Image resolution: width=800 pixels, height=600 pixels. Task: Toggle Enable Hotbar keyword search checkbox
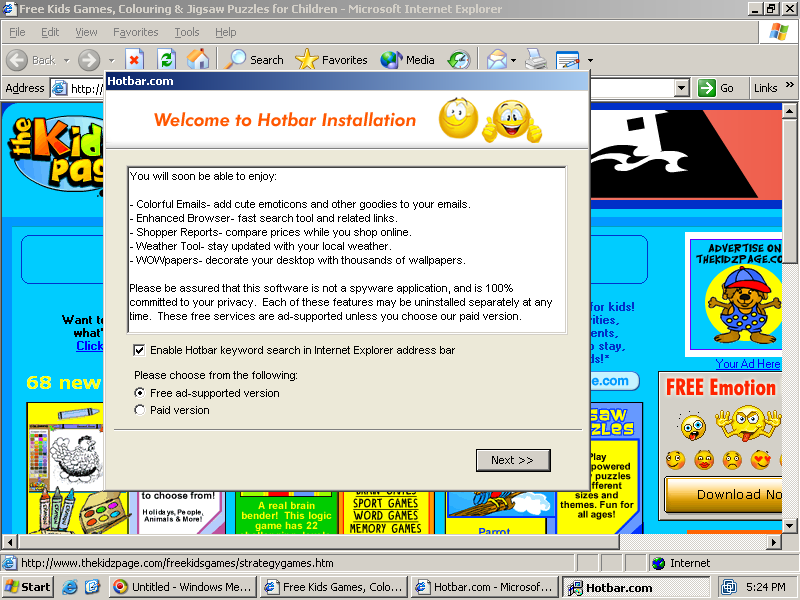[139, 351]
